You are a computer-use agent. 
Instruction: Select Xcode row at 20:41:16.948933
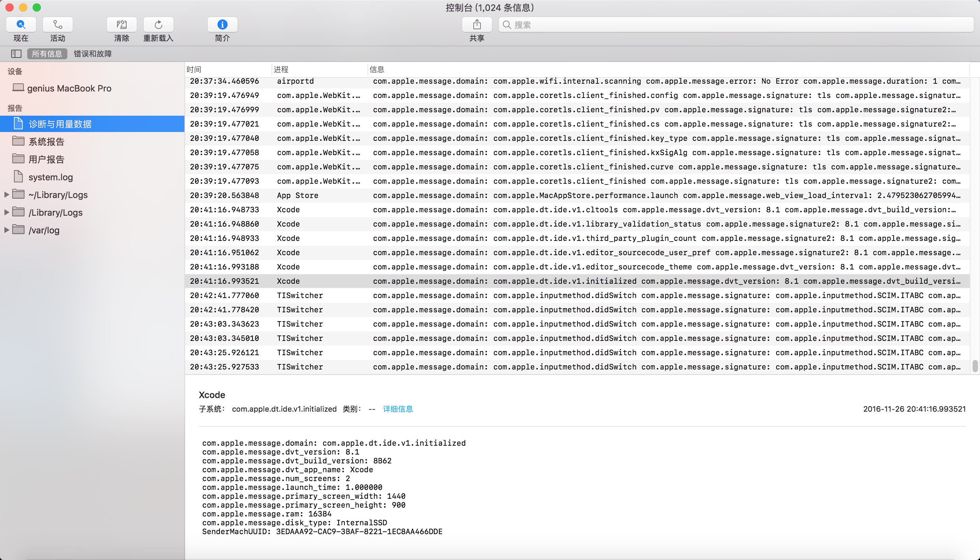pos(577,238)
